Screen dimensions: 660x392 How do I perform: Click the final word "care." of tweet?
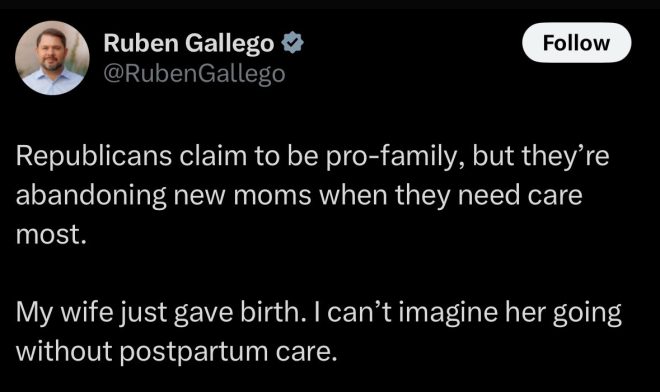point(307,352)
